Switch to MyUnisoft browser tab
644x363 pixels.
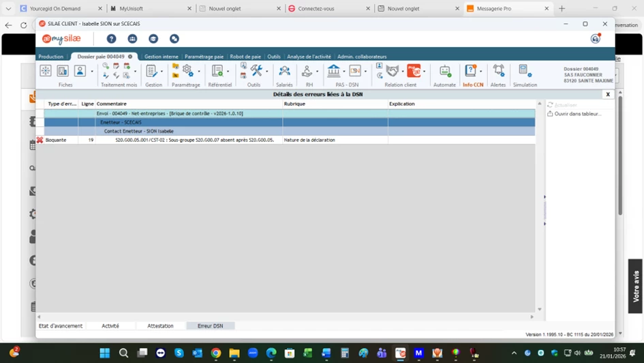tap(151, 8)
